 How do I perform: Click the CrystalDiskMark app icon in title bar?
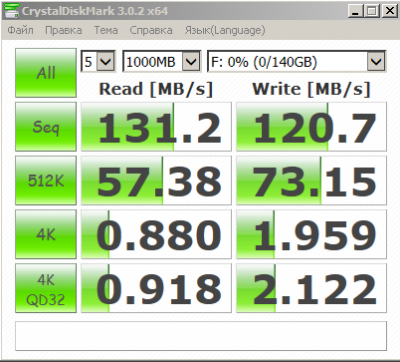point(11,11)
